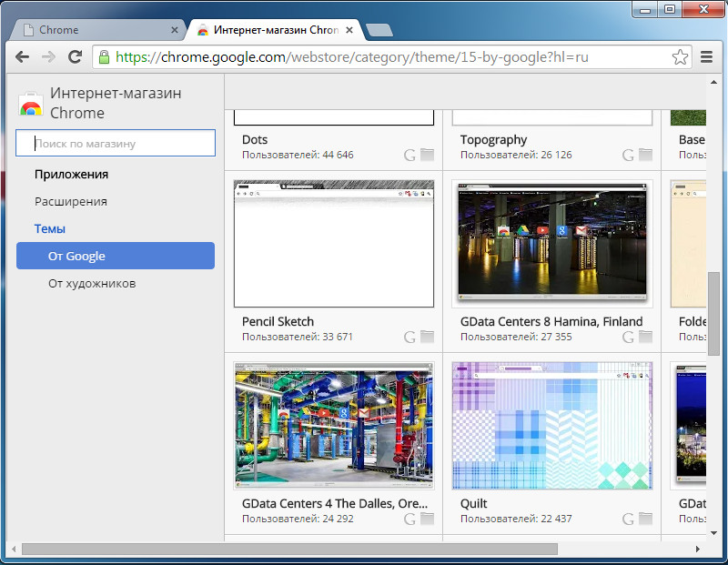Image resolution: width=728 pixels, height=565 pixels.
Task: Click the vertical scrollbar down arrow
Action: point(713,533)
